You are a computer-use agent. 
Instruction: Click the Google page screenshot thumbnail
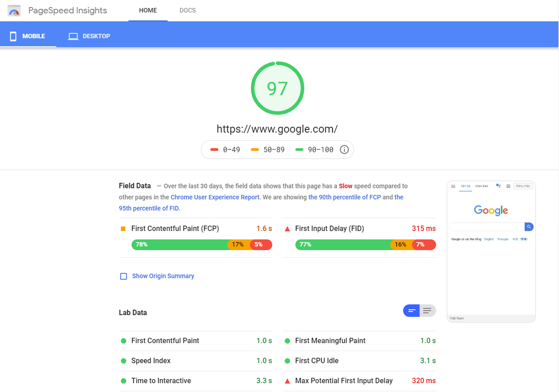click(491, 251)
